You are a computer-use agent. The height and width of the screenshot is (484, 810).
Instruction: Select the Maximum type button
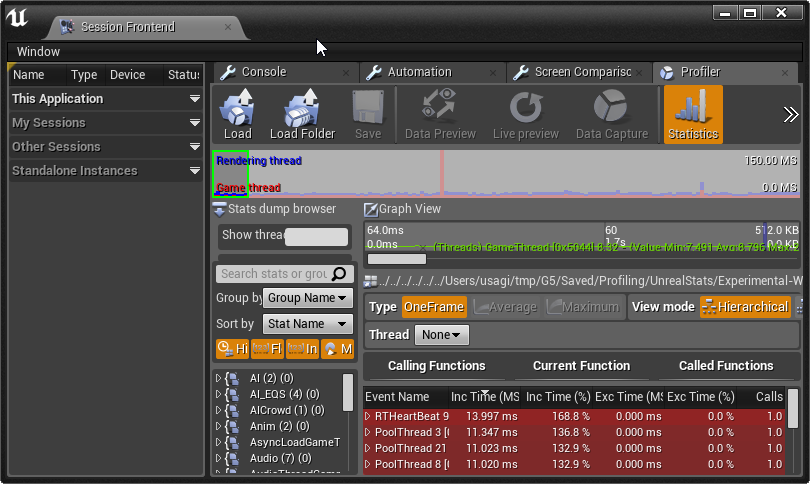(x=583, y=307)
